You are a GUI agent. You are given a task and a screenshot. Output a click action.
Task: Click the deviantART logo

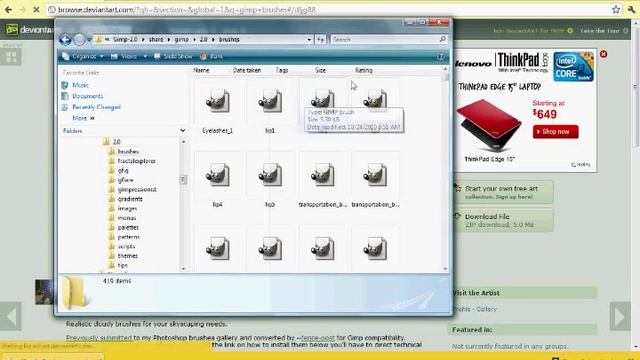click(x=29, y=29)
